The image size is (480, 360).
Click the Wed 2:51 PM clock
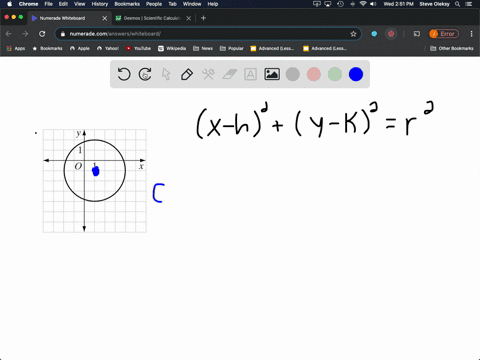(398, 4)
